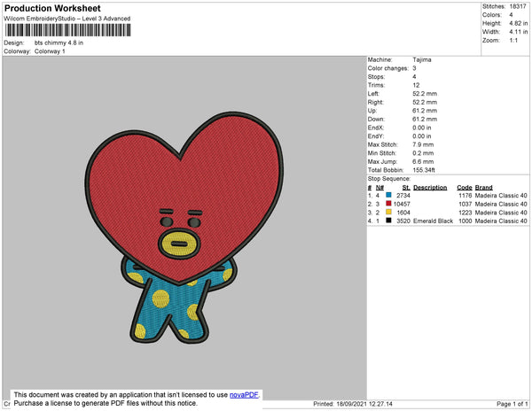Image resolution: width=532 pixels, height=411 pixels.
Task: Click the stitch count '1604'
Action: pos(403,213)
